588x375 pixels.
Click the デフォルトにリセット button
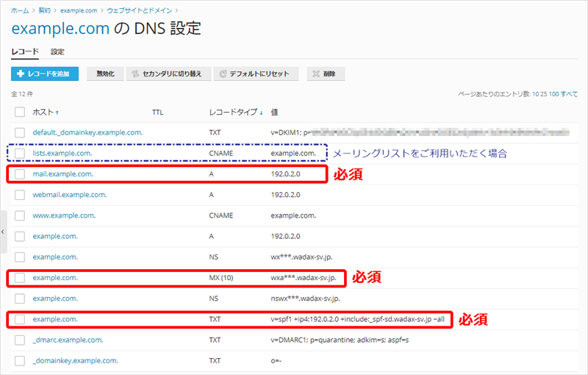click(256, 74)
